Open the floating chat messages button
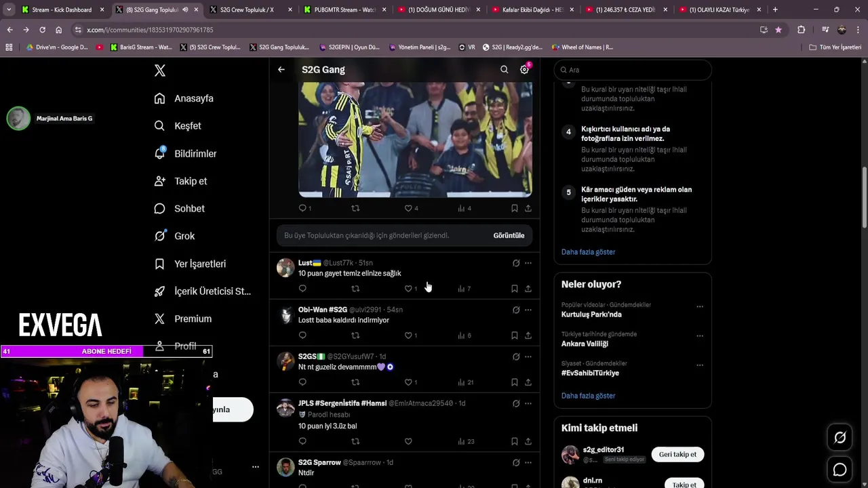The width and height of the screenshot is (868, 488). 840,469
